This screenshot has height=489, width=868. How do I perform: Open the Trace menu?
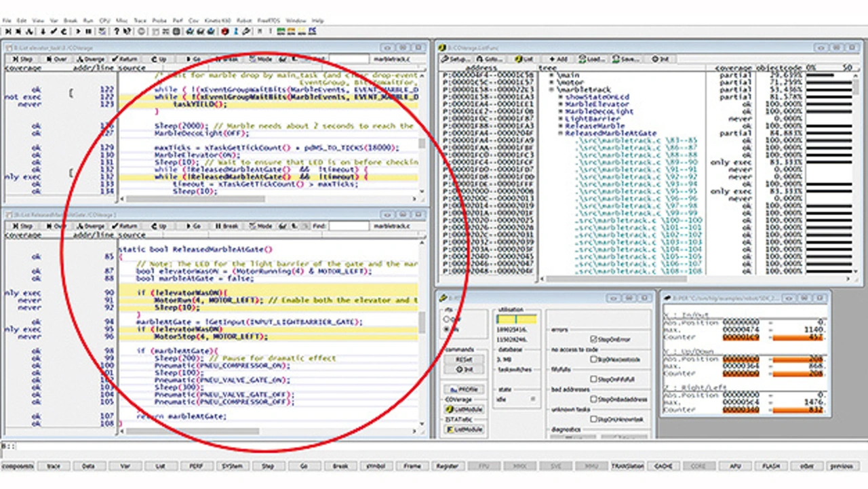tap(140, 21)
